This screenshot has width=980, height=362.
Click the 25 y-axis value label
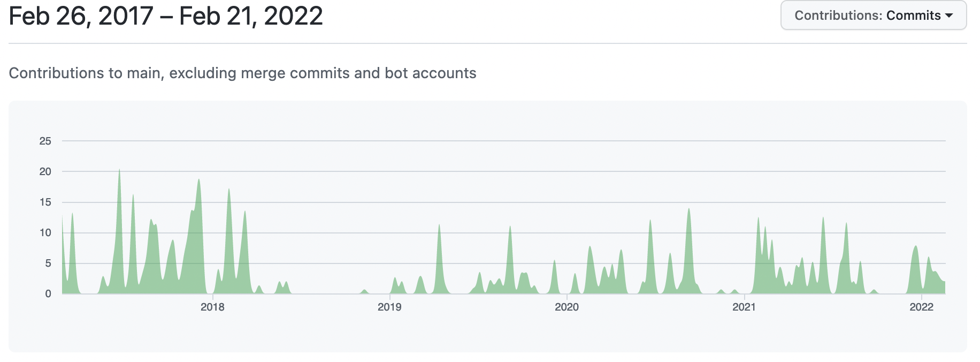[45, 141]
